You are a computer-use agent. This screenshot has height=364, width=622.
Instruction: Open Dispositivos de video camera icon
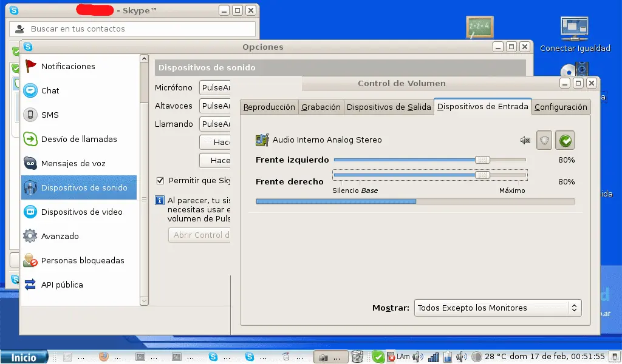(x=30, y=212)
